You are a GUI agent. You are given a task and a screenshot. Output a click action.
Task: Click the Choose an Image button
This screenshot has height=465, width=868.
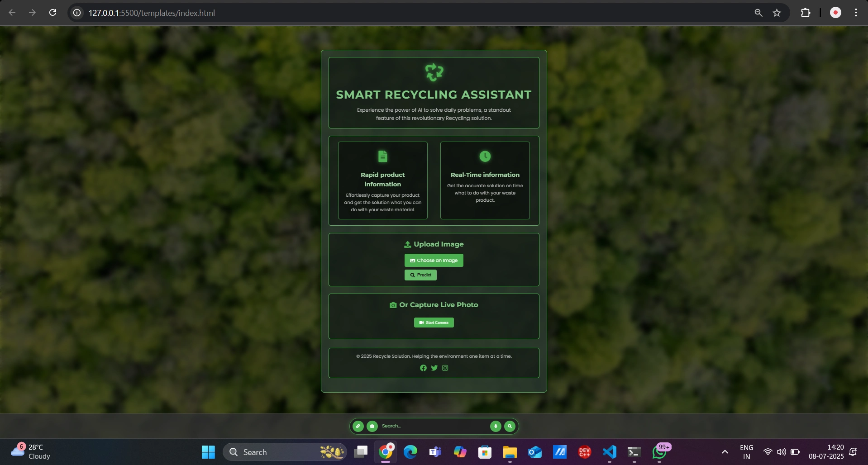coord(434,260)
